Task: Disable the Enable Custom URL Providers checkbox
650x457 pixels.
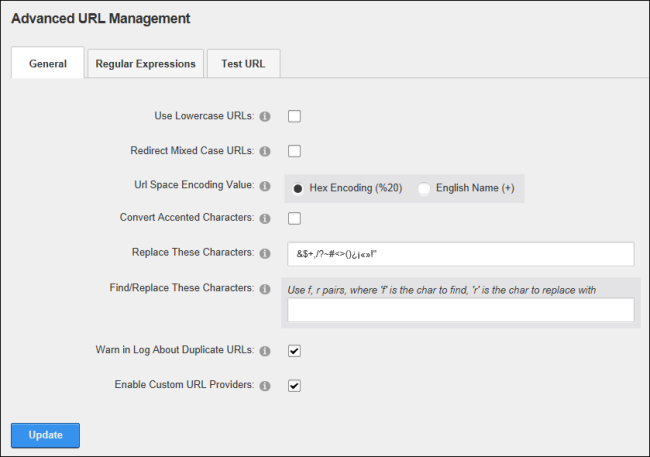Action: [x=294, y=386]
